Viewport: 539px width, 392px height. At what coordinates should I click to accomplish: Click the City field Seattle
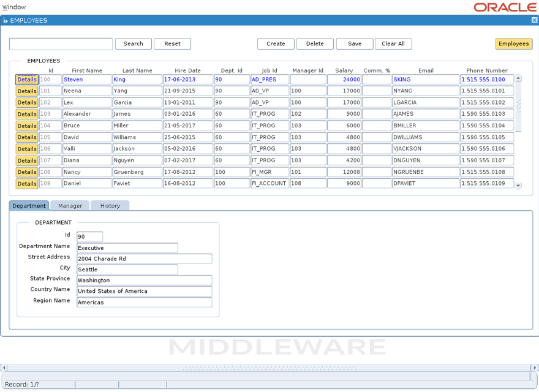pyautogui.click(x=127, y=269)
